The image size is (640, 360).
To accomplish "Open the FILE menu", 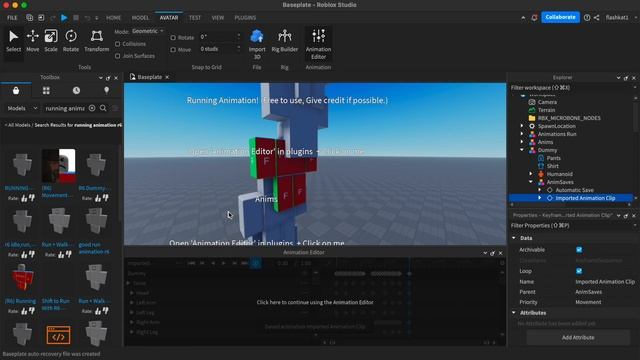I will (12, 18).
